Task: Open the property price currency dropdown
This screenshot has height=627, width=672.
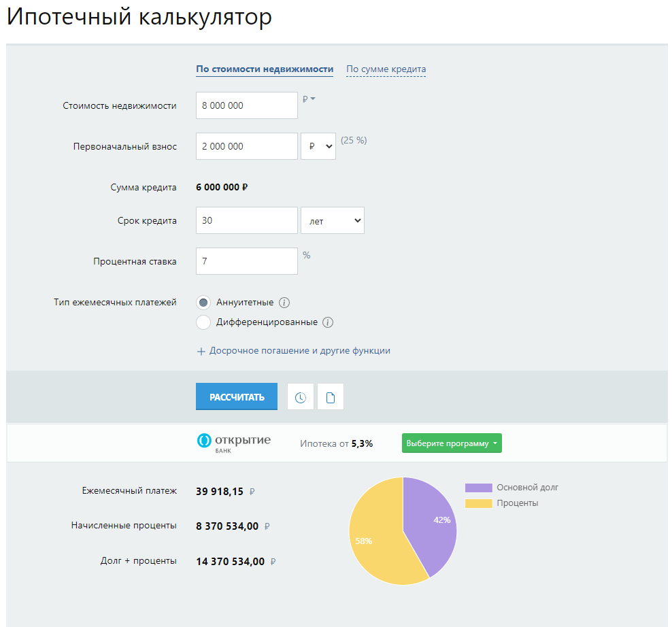Action: point(309,99)
